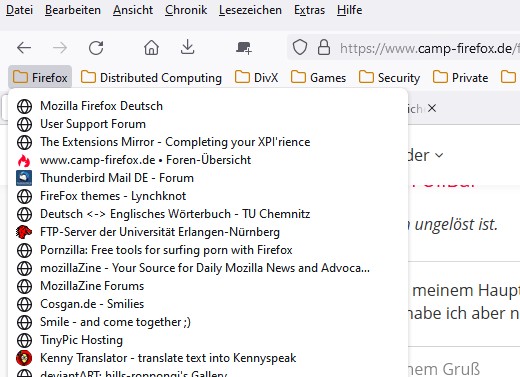Open the tracking protection shield icon

click(300, 47)
